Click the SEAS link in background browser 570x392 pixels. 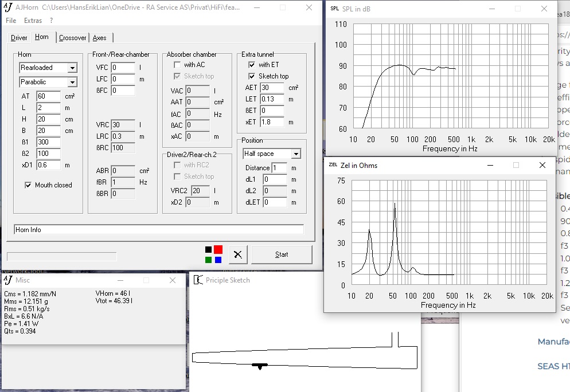[x=553, y=366]
